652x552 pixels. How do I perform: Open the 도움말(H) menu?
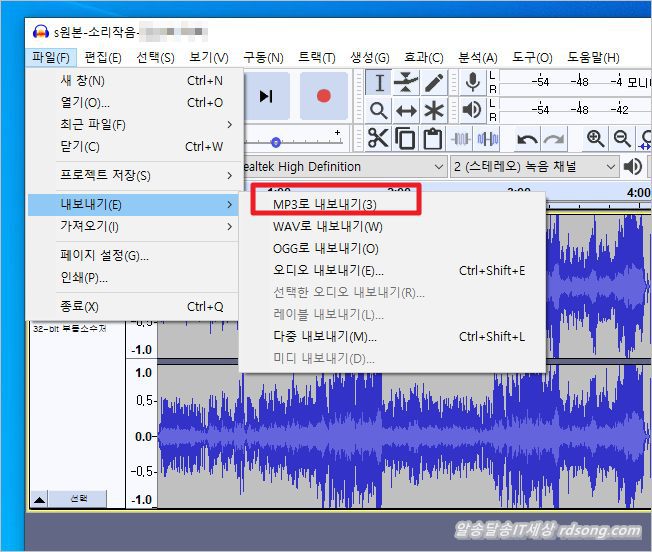[x=593, y=57]
